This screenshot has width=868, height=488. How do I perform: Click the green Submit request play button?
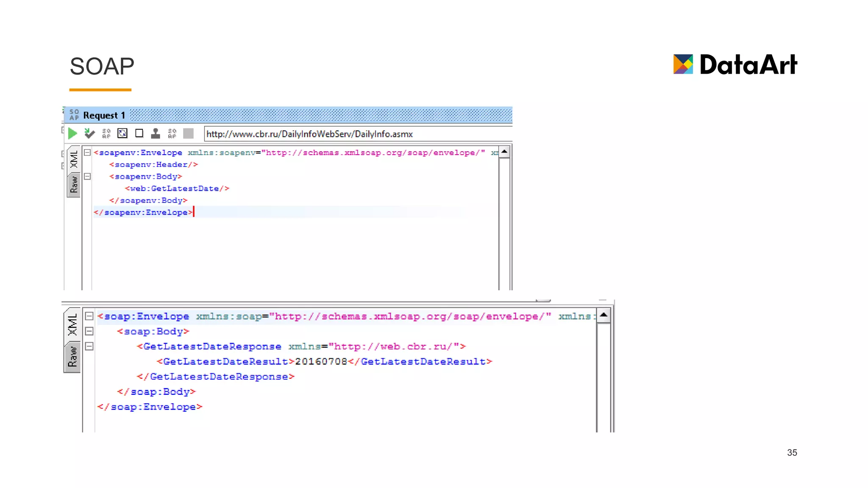point(72,134)
